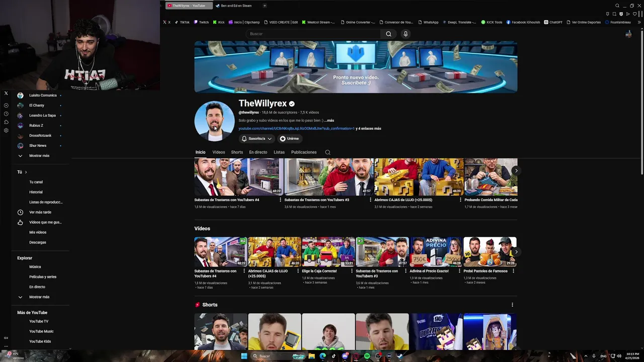Open YouTube Music in the sidebar

41,331
